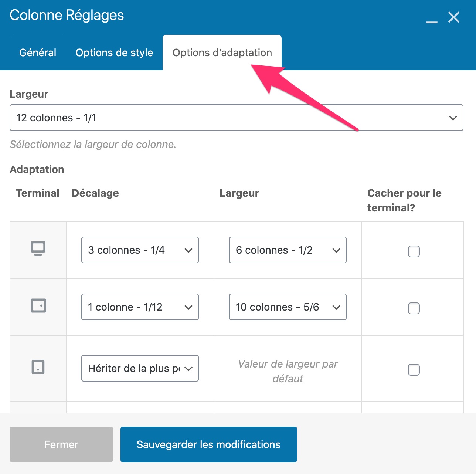Tick hide checkbox for portrait tablet
Image resolution: width=476 pixels, height=474 pixels.
click(414, 370)
